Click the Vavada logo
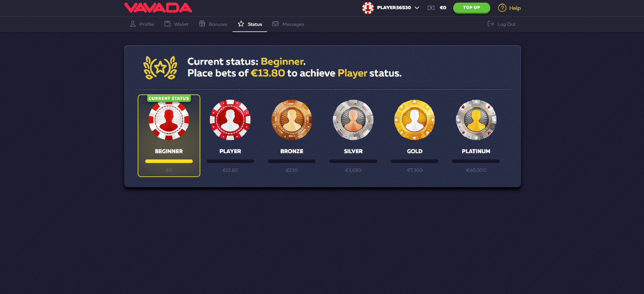This screenshot has height=294, width=644. (x=158, y=8)
